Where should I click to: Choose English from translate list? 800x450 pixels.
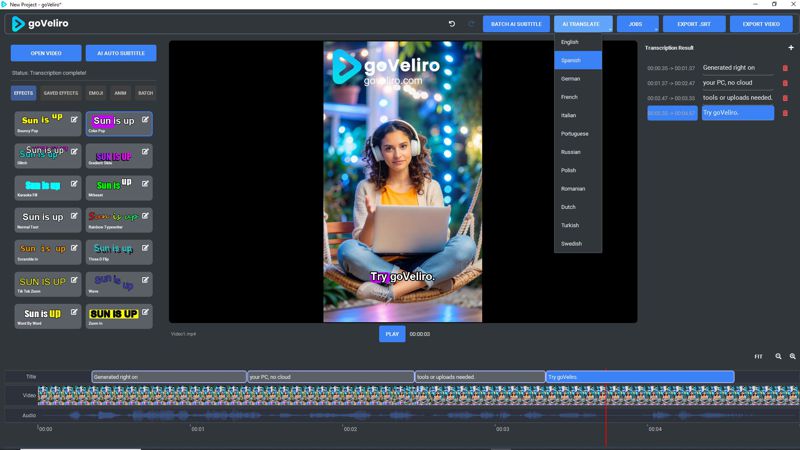578,42
